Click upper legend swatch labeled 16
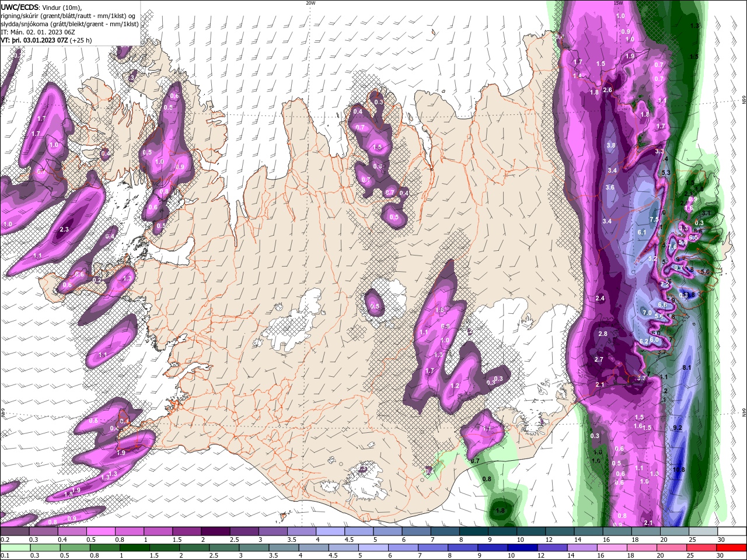Viewport: 747px width, 560px height. point(617,531)
